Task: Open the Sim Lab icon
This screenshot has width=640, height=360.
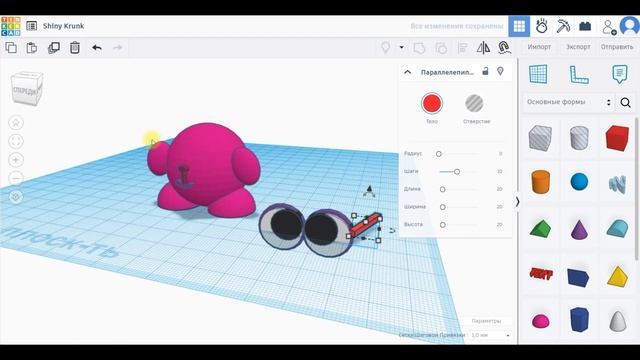Action: pyautogui.click(x=541, y=26)
